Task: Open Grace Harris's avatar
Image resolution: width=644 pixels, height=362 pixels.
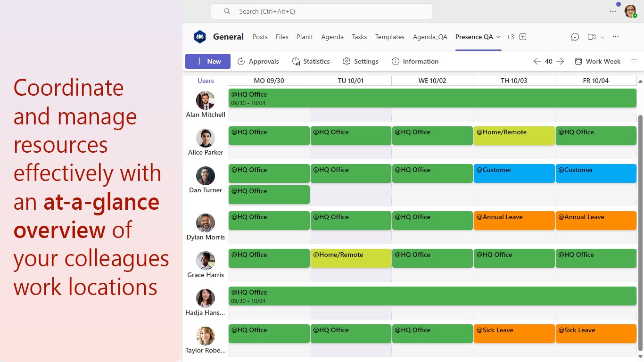Action: coord(206,261)
